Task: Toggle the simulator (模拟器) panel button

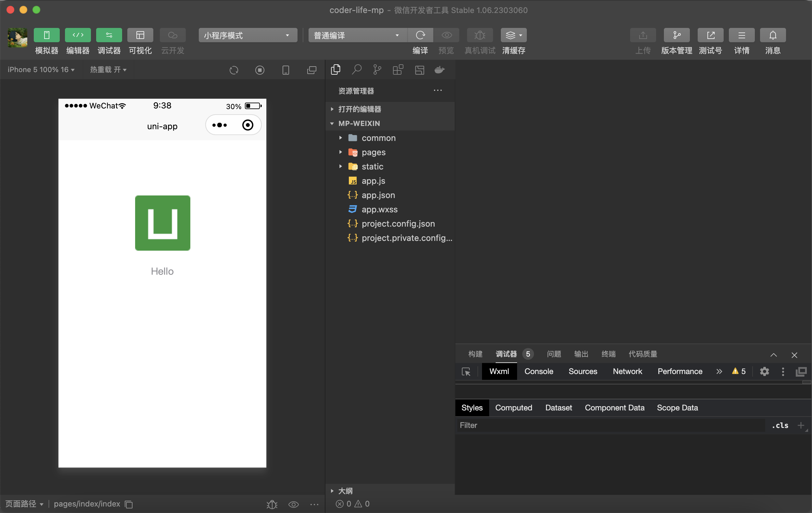Action: 46,35
